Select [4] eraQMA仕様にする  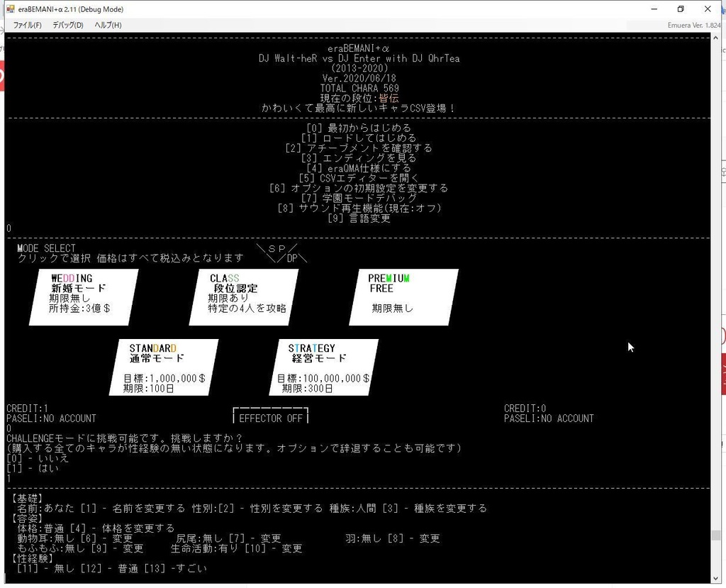point(359,168)
